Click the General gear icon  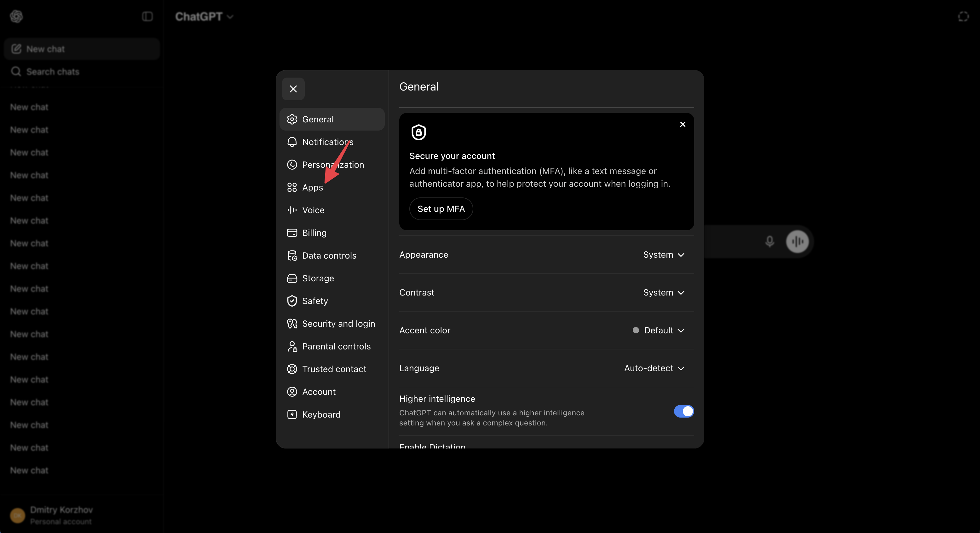pos(292,119)
